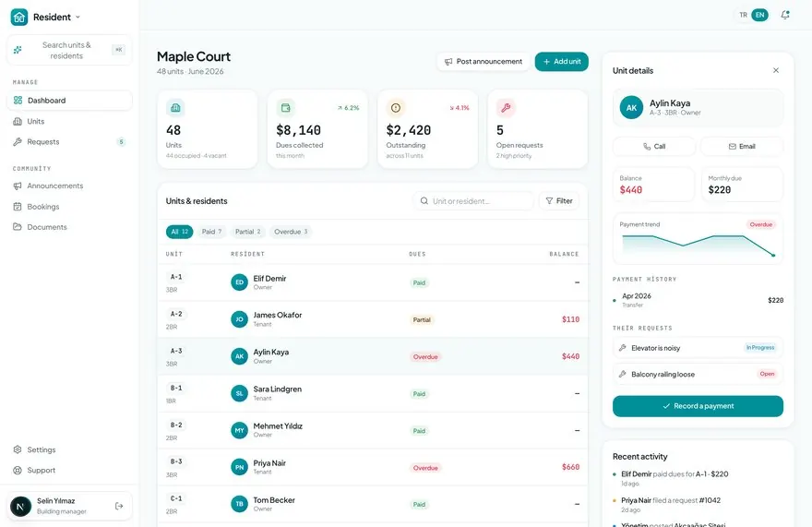Switch language to TR

click(x=743, y=15)
